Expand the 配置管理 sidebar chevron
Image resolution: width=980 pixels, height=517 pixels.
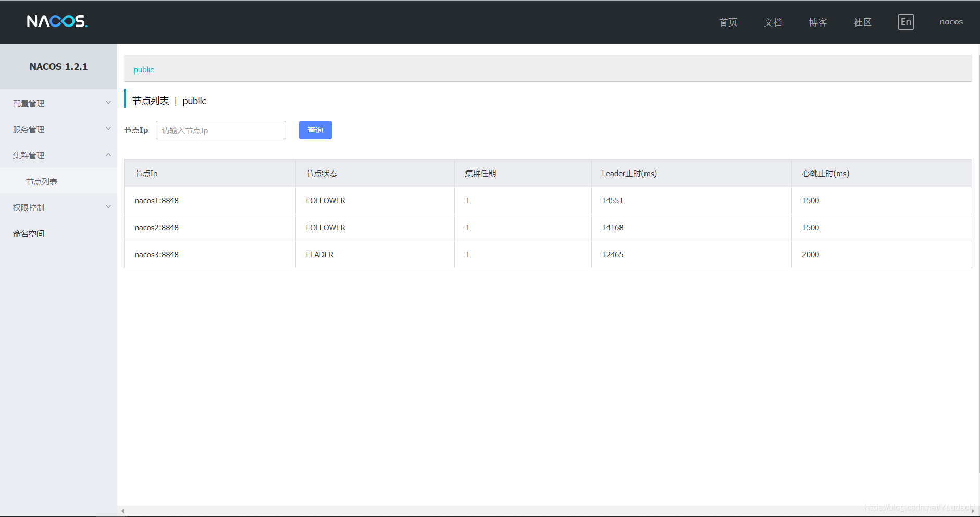coord(108,103)
